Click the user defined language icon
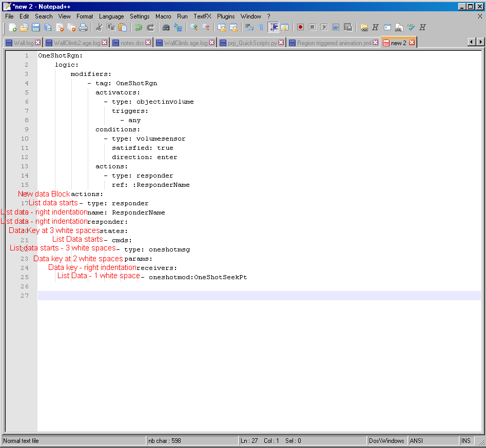 click(284, 27)
